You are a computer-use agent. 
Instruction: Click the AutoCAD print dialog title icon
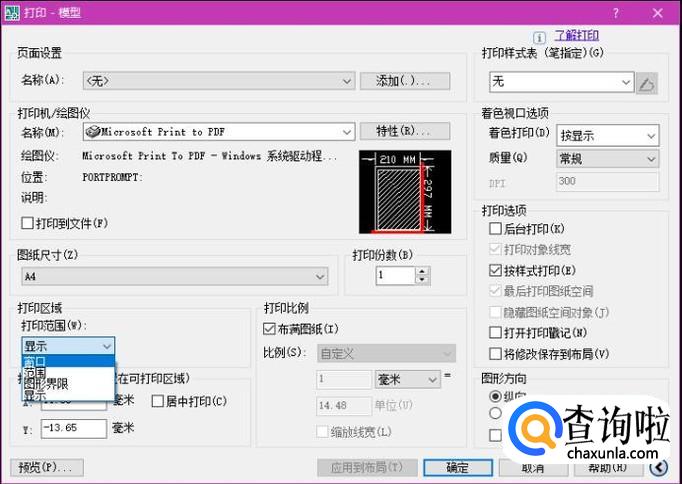[x=11, y=13]
